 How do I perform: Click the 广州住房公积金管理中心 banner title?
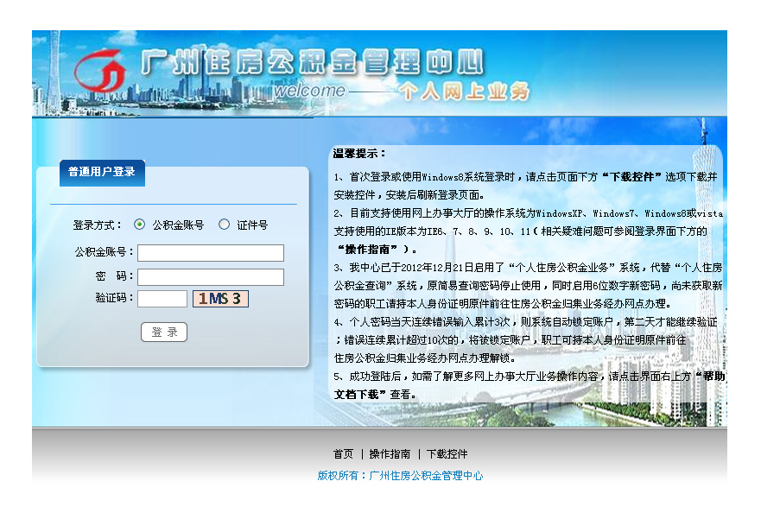coord(313,62)
